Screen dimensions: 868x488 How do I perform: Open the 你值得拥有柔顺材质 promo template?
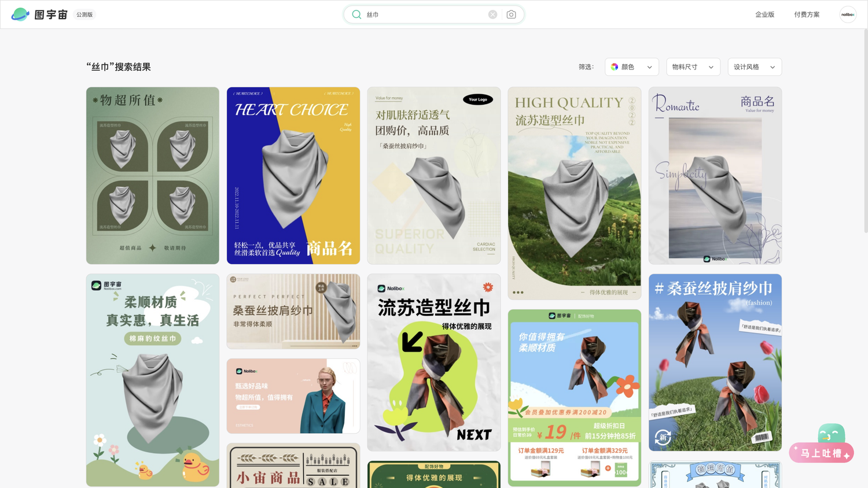tap(575, 398)
